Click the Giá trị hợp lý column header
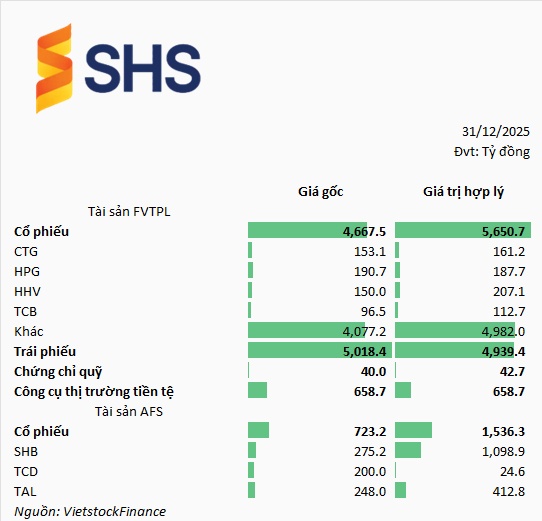This screenshot has height=521, width=542. tap(463, 192)
